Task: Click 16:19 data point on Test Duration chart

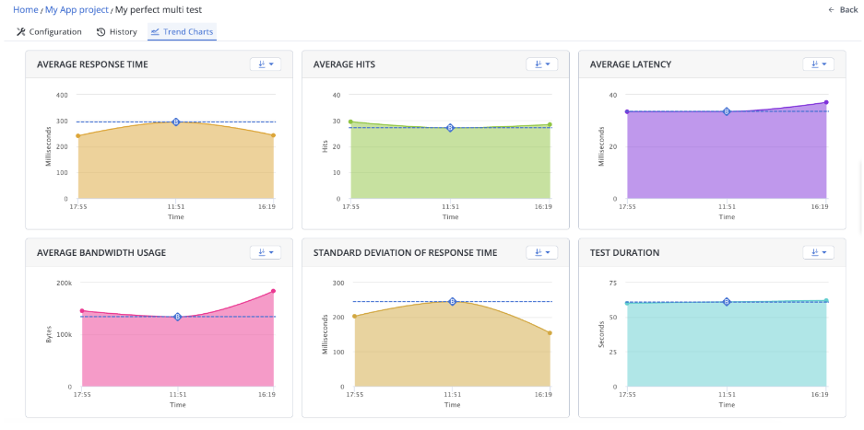Action: (x=826, y=301)
